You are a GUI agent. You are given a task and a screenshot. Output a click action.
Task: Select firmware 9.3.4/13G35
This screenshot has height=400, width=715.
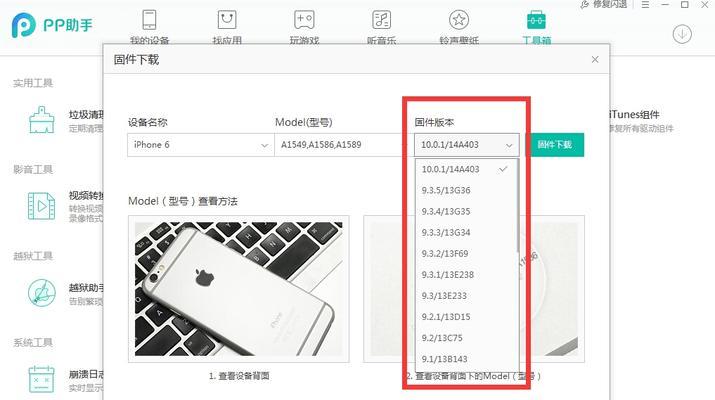pos(466,211)
